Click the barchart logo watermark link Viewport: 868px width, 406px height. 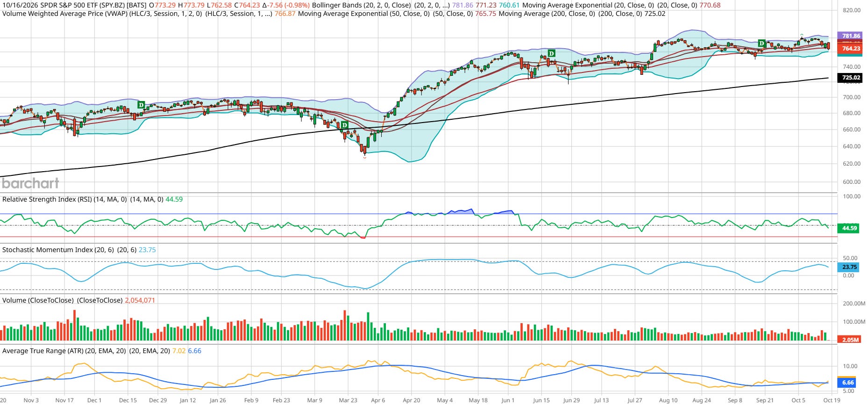(x=30, y=183)
